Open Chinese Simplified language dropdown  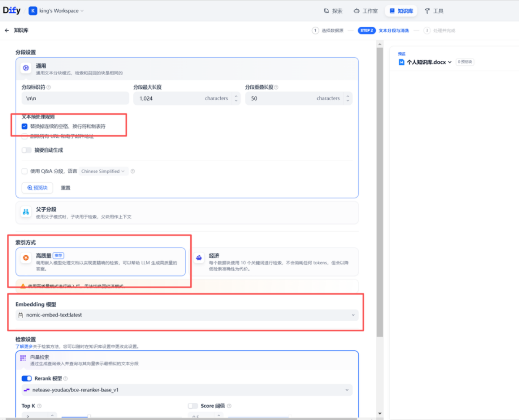(103, 171)
